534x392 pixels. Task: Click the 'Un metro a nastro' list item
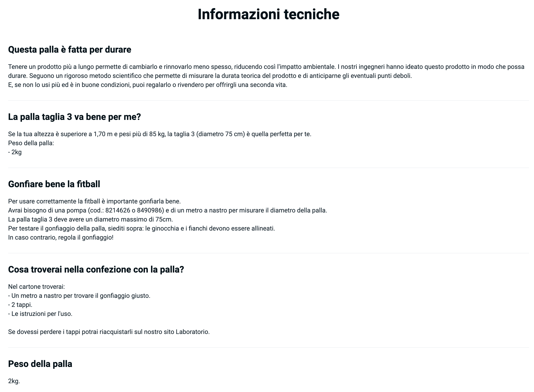79,296
